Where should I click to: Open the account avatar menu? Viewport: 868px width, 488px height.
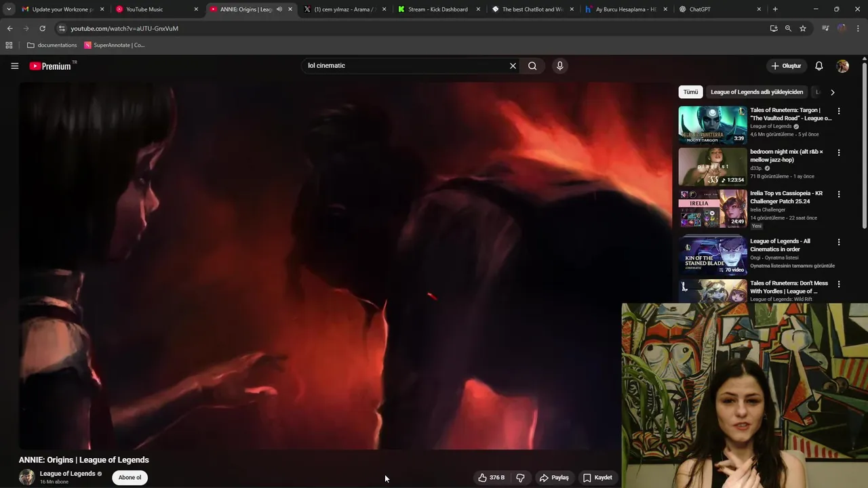pos(842,66)
